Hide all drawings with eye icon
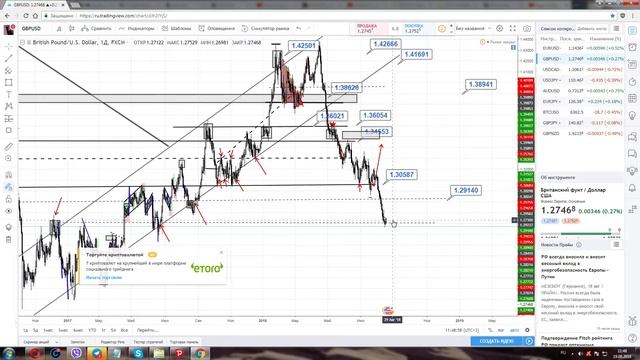Image resolution: width=640 pixels, height=360 pixels. click(9, 211)
